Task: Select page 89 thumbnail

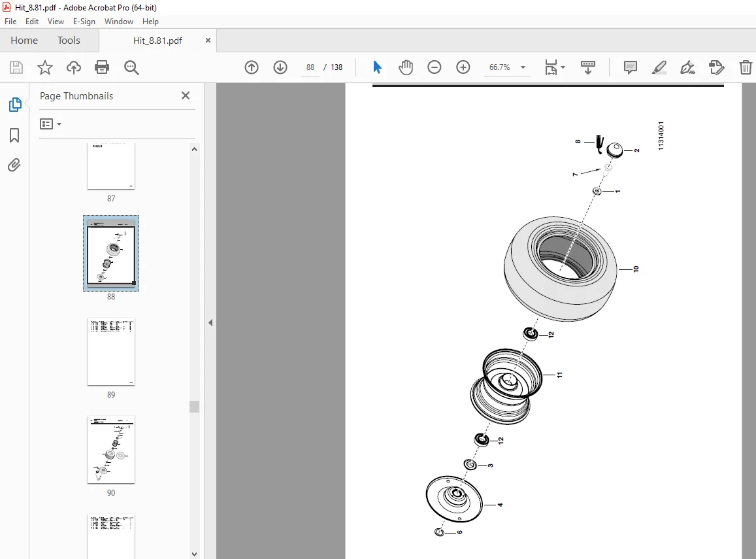Action: (111, 352)
